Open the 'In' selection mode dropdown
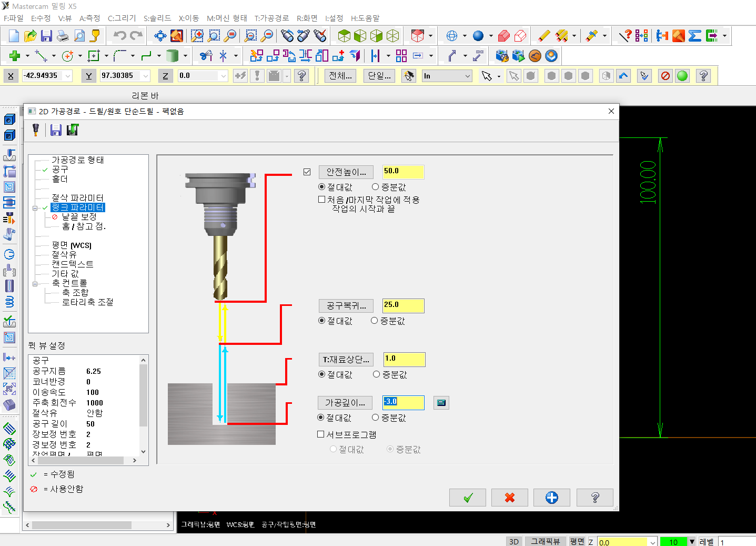The height and width of the screenshot is (546, 756). 468,76
